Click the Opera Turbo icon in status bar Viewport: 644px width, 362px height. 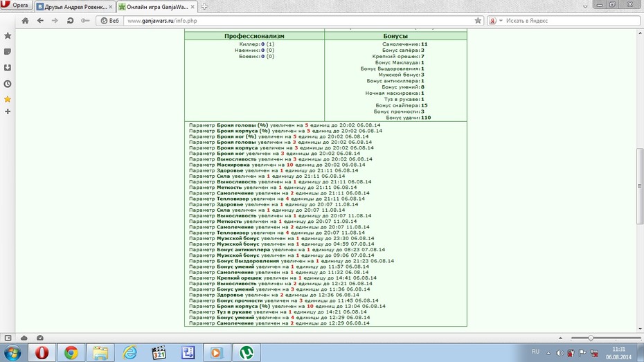coord(40,338)
